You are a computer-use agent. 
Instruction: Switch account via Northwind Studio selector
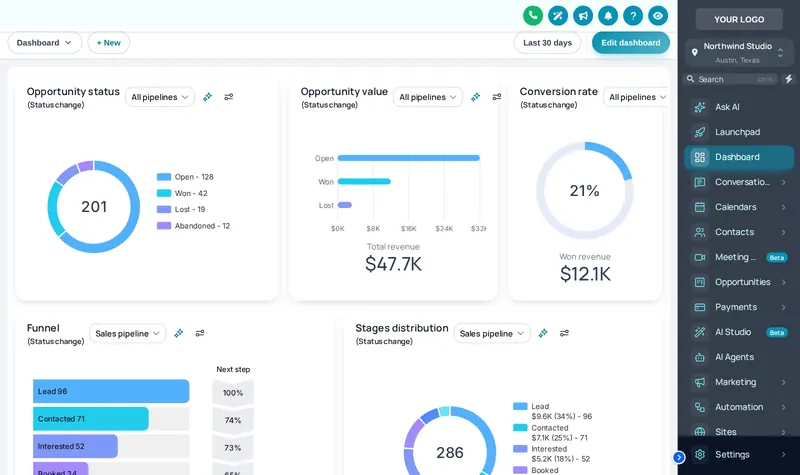click(738, 53)
